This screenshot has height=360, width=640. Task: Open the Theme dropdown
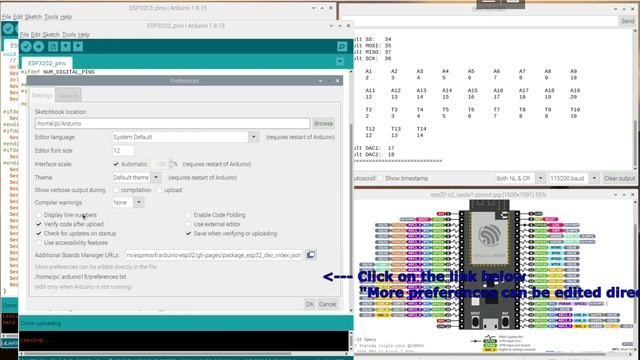click(137, 178)
